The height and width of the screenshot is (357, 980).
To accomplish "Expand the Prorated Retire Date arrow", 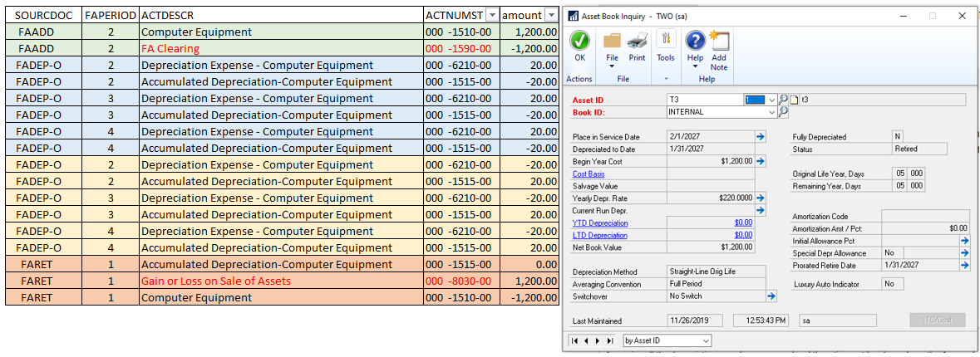I will pyautogui.click(x=964, y=266).
